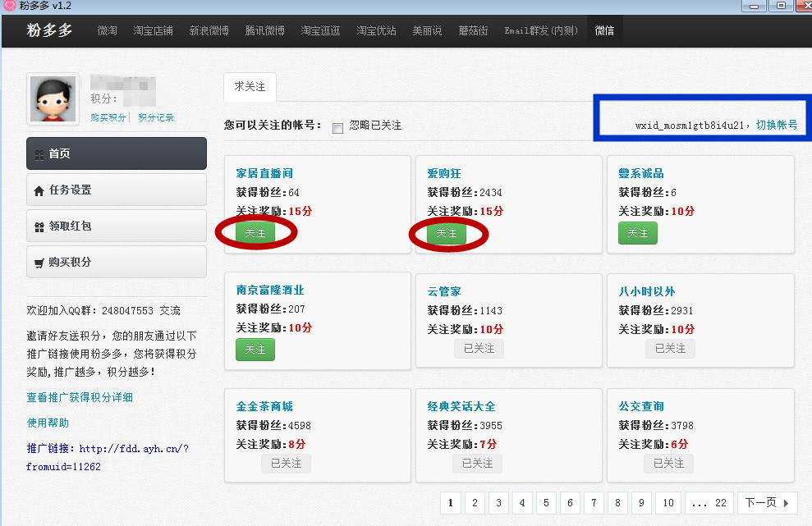Open the 八小时以外 account title
This screenshot has width=812, height=526.
(647, 291)
